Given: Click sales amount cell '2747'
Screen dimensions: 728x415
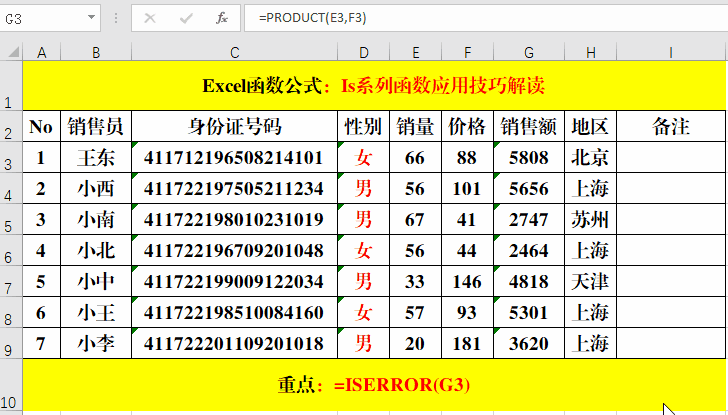Looking at the screenshot, I should [x=529, y=220].
